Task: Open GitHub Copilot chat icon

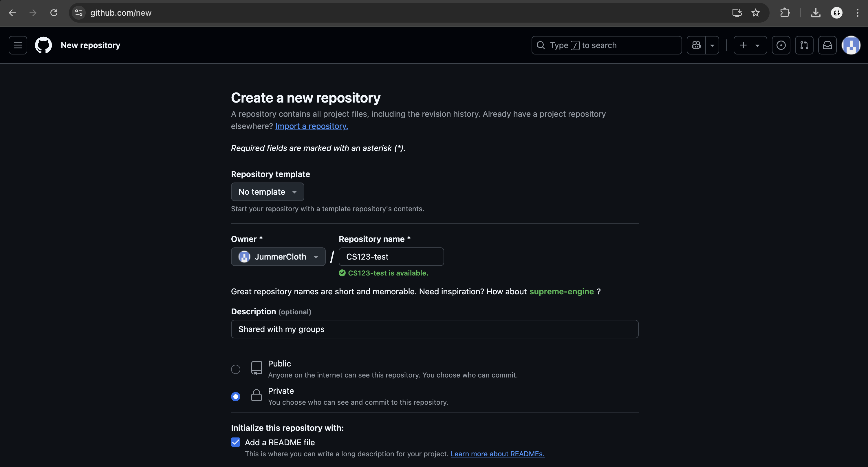Action: point(696,45)
